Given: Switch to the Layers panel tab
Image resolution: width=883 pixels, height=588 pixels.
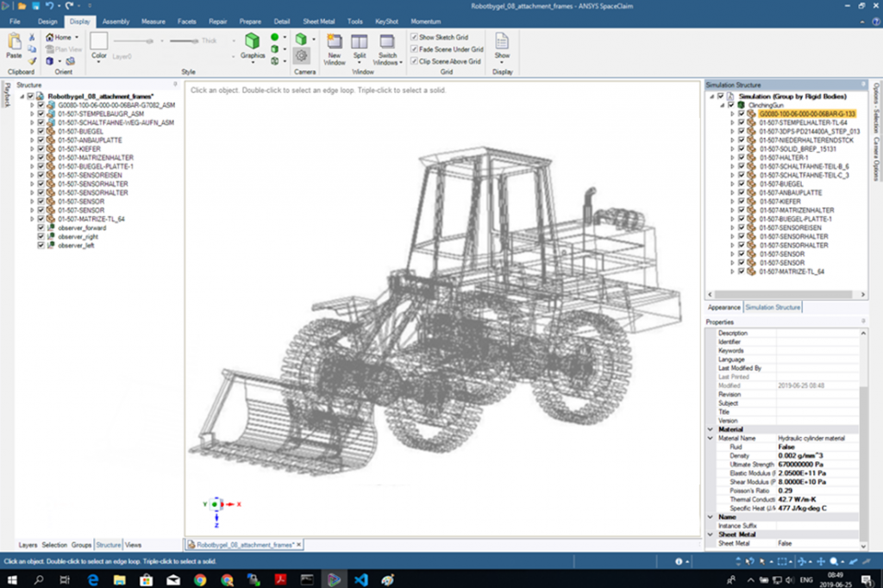Looking at the screenshot, I should pos(28,545).
